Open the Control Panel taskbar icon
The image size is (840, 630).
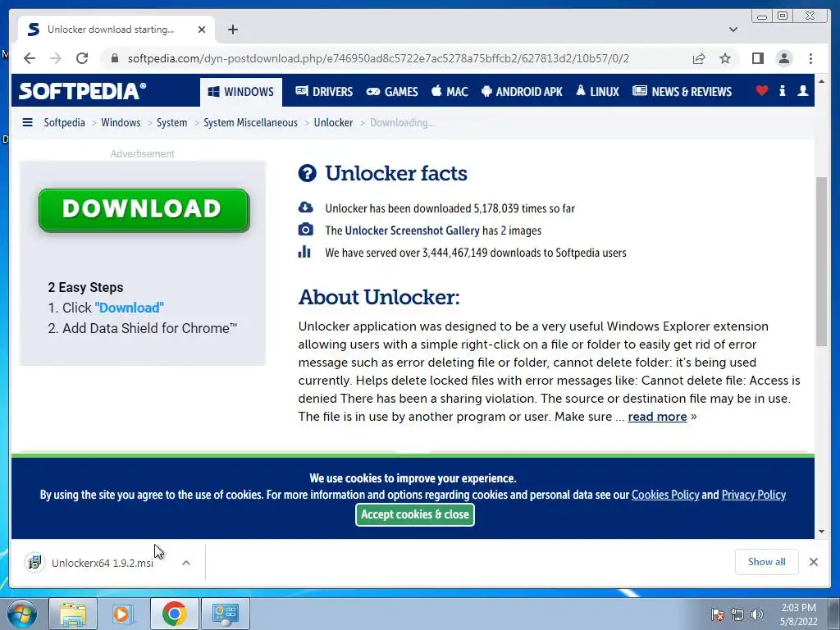pos(225,614)
